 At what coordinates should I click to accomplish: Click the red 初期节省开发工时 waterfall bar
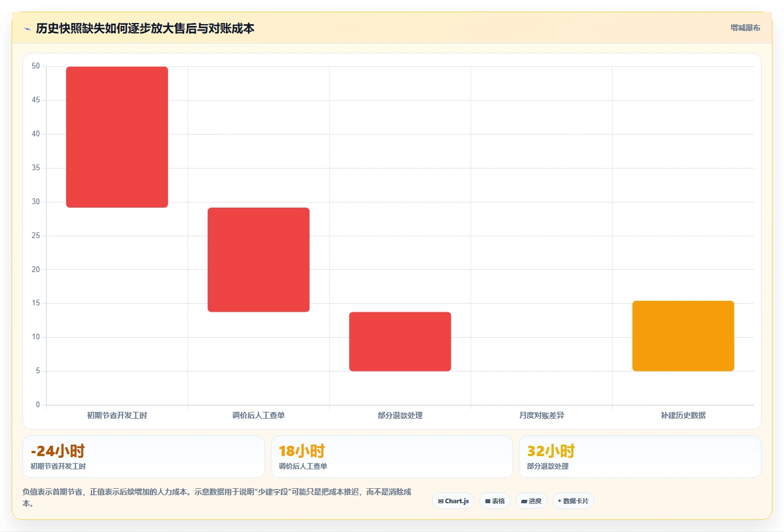click(117, 137)
